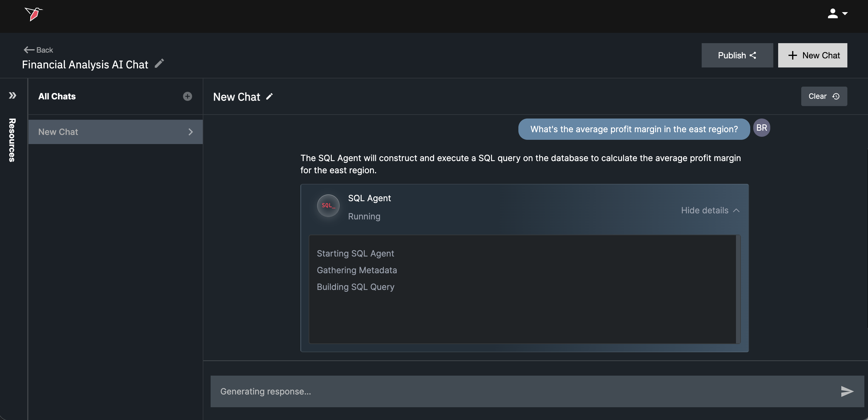Add a chat with All Chats plus icon
The height and width of the screenshot is (420, 868).
coord(187,96)
